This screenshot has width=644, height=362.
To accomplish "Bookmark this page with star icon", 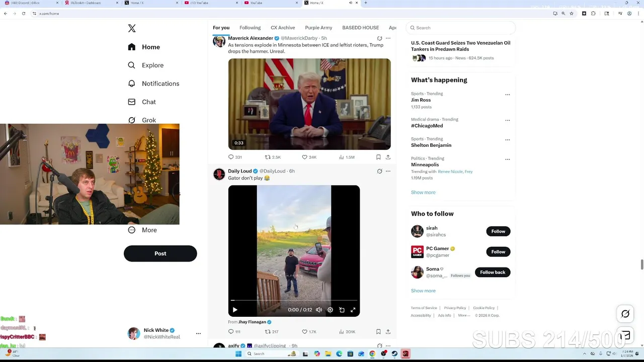I will click(x=572, y=14).
